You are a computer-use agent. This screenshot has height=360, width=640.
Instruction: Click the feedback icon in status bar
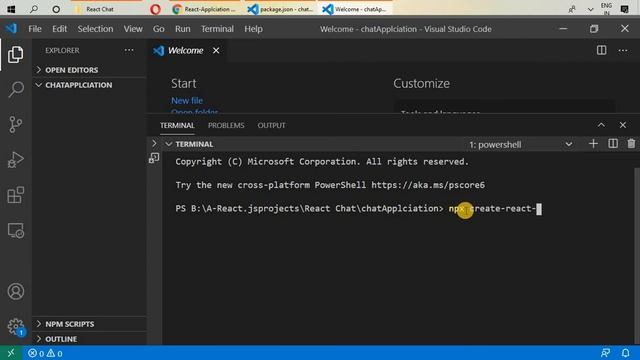click(606, 353)
